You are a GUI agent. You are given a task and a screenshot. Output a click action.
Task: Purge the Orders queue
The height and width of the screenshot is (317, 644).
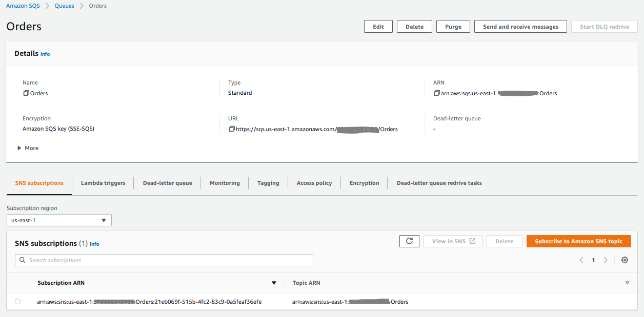coord(453,27)
